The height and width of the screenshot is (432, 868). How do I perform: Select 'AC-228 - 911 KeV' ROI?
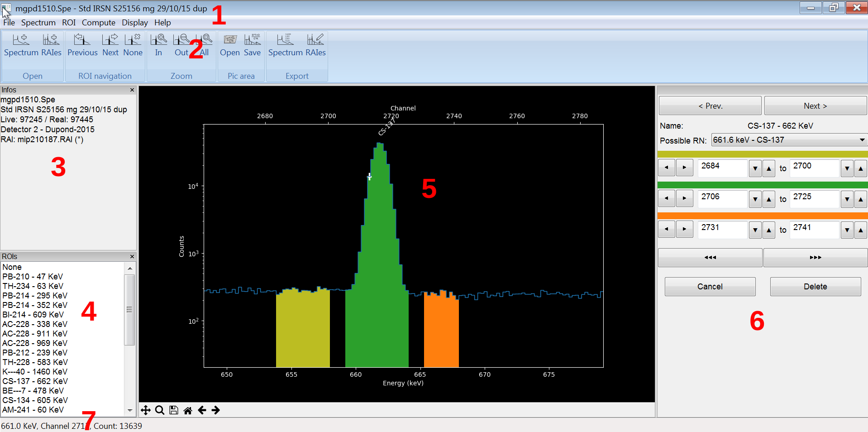pyautogui.click(x=62, y=334)
